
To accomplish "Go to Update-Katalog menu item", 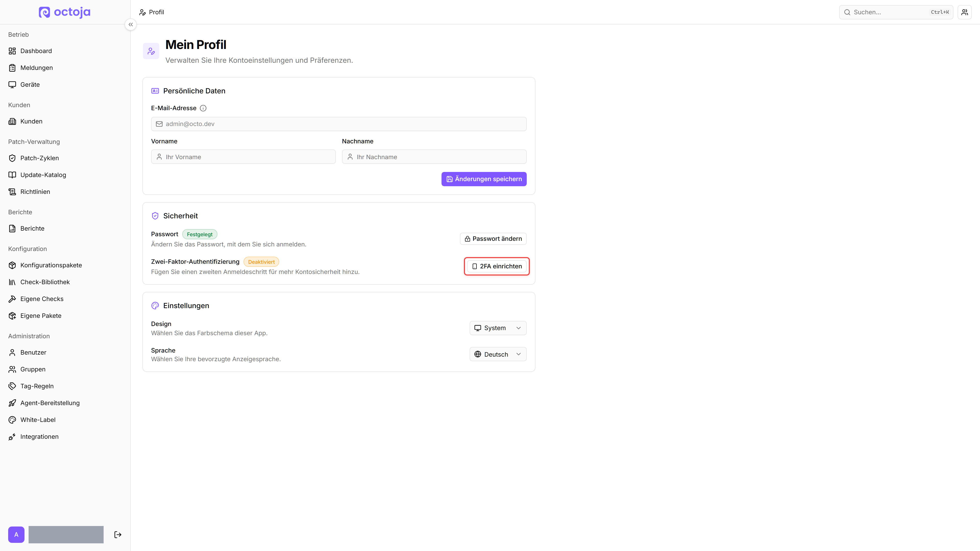I will [x=65, y=175].
